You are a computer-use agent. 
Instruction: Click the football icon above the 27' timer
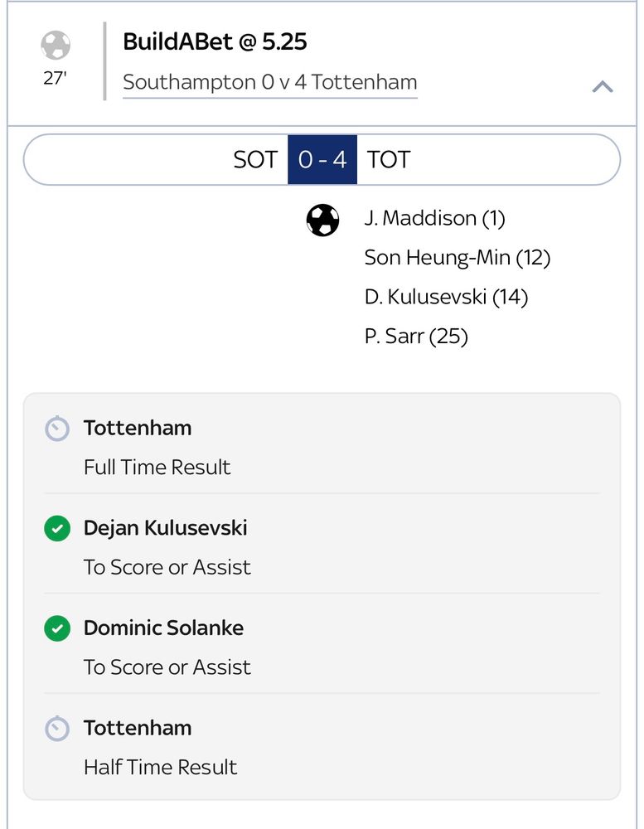coord(56,45)
